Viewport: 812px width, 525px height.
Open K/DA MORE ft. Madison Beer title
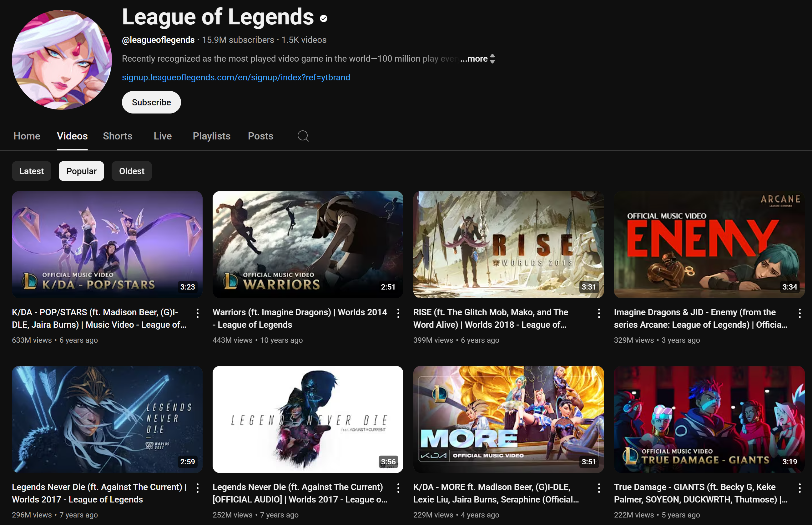coord(496,493)
